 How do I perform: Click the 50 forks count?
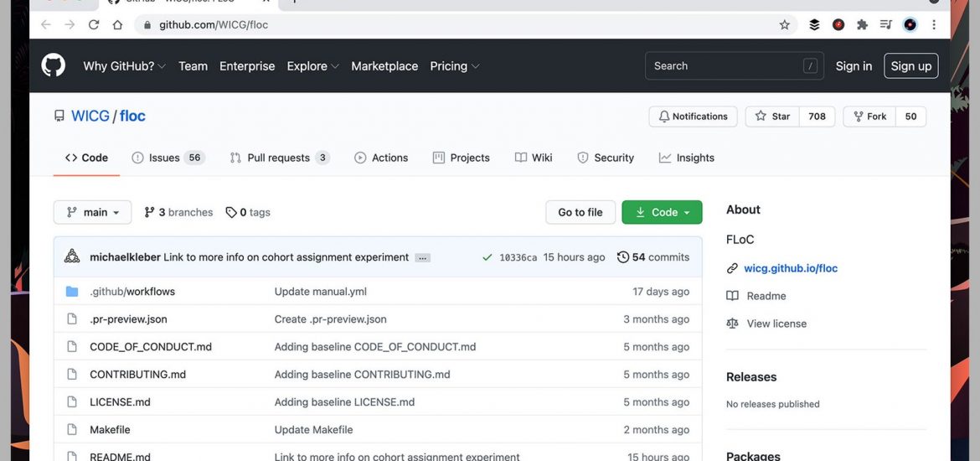910,117
